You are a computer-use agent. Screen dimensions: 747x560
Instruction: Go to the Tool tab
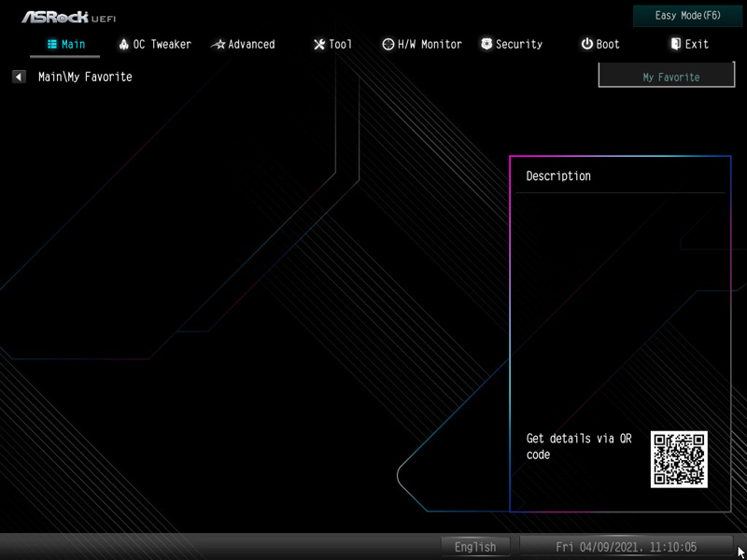click(332, 45)
